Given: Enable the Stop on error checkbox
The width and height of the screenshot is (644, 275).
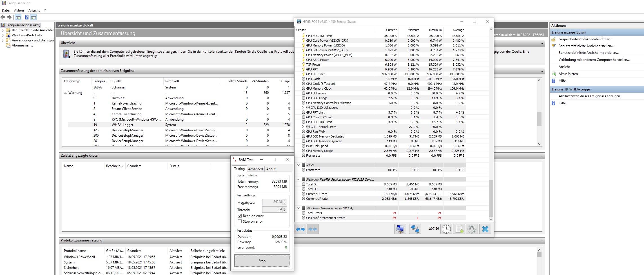Looking at the screenshot, I should tap(240, 221).
